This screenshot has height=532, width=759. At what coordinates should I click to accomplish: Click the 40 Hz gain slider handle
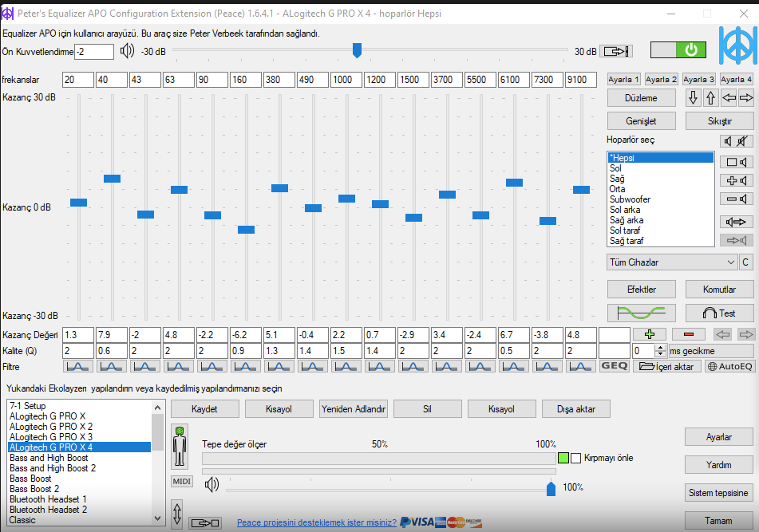[112, 179]
